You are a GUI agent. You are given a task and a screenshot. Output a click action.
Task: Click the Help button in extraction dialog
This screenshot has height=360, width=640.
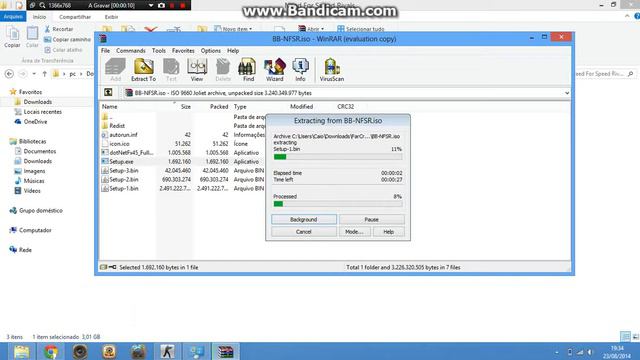pos(389,231)
